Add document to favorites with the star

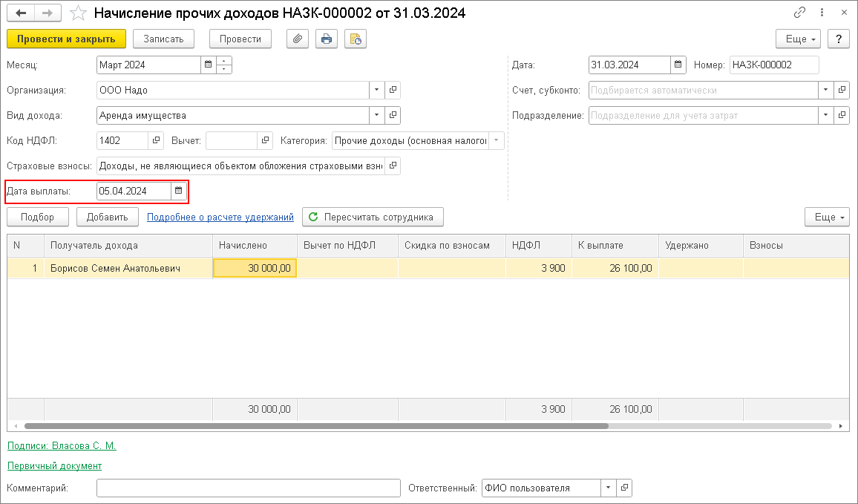[x=78, y=13]
